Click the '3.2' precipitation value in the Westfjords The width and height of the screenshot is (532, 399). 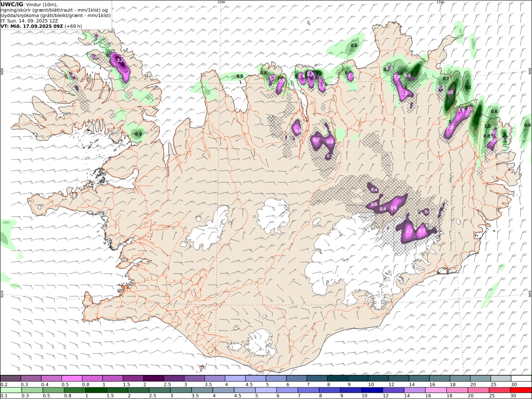click(121, 61)
